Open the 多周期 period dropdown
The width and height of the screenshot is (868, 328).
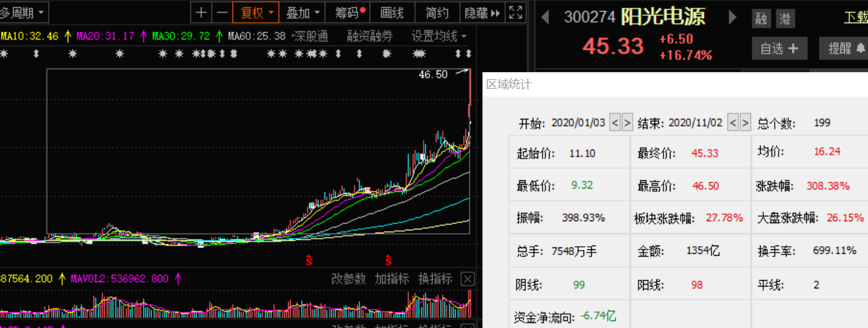pyautogui.click(x=24, y=12)
